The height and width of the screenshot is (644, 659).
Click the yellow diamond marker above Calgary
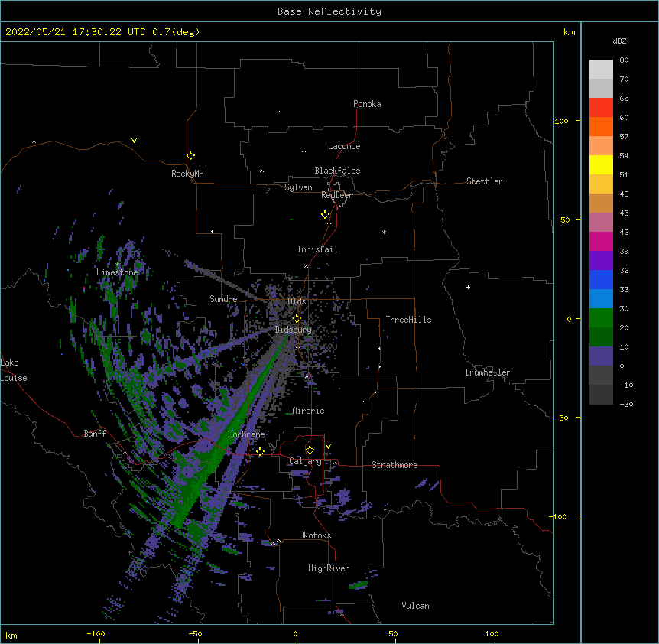(x=310, y=450)
